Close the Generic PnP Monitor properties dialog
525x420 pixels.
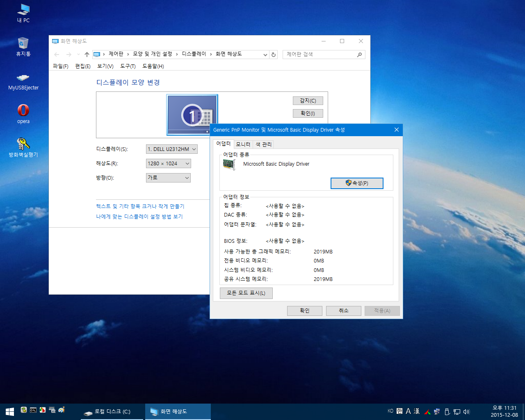[397, 130]
